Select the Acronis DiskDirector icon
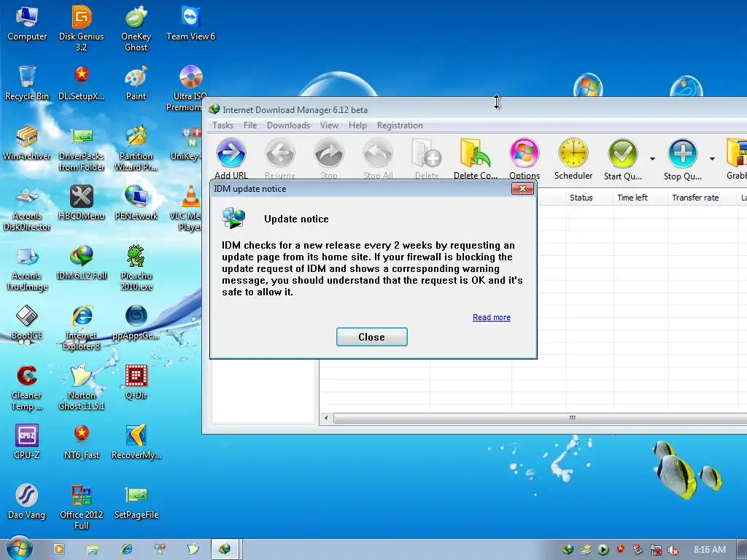Image resolution: width=747 pixels, height=560 pixels. [27, 208]
